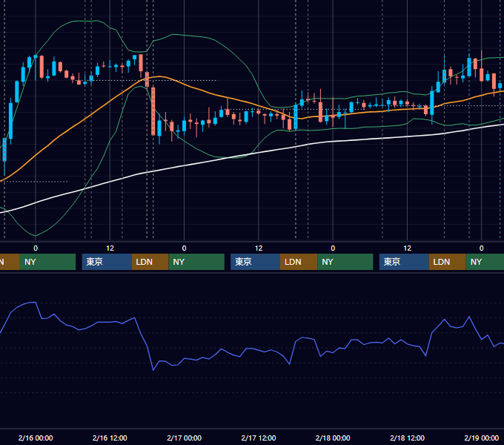Click hour label 12 above 2/17 12:00
The height and width of the screenshot is (445, 504).
(259, 248)
